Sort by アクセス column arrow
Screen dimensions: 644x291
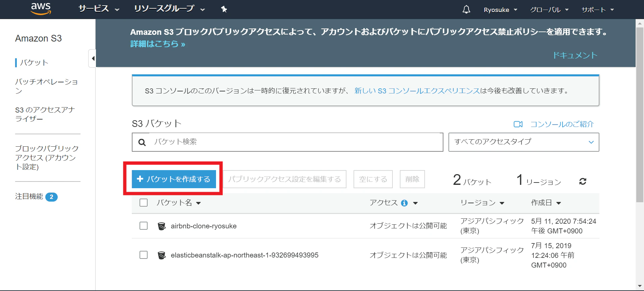(x=415, y=203)
